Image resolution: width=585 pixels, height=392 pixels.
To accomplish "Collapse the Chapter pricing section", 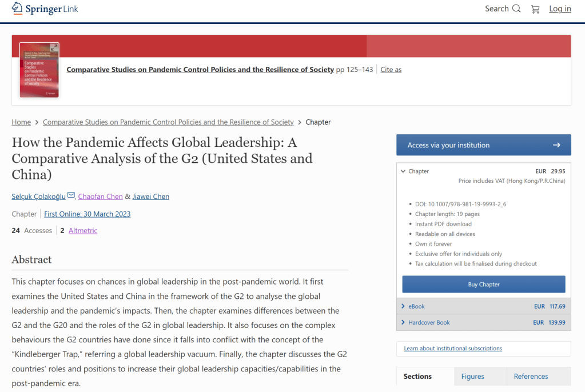I will click(403, 171).
